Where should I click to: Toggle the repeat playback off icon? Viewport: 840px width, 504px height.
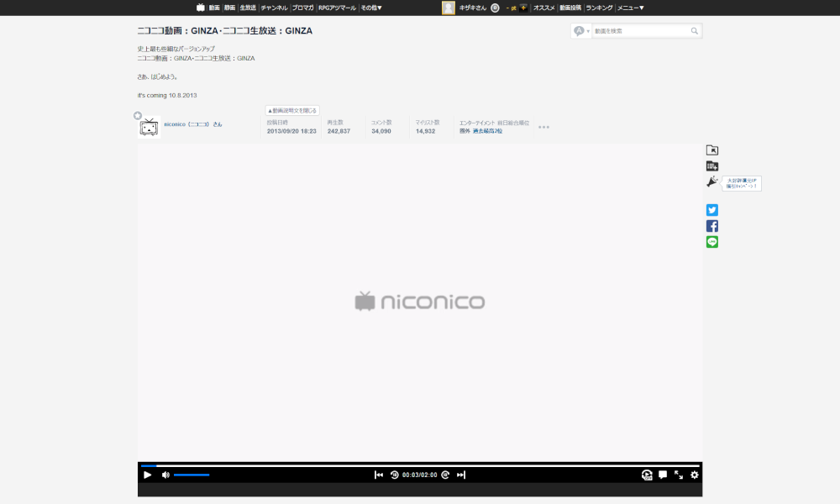(647, 475)
